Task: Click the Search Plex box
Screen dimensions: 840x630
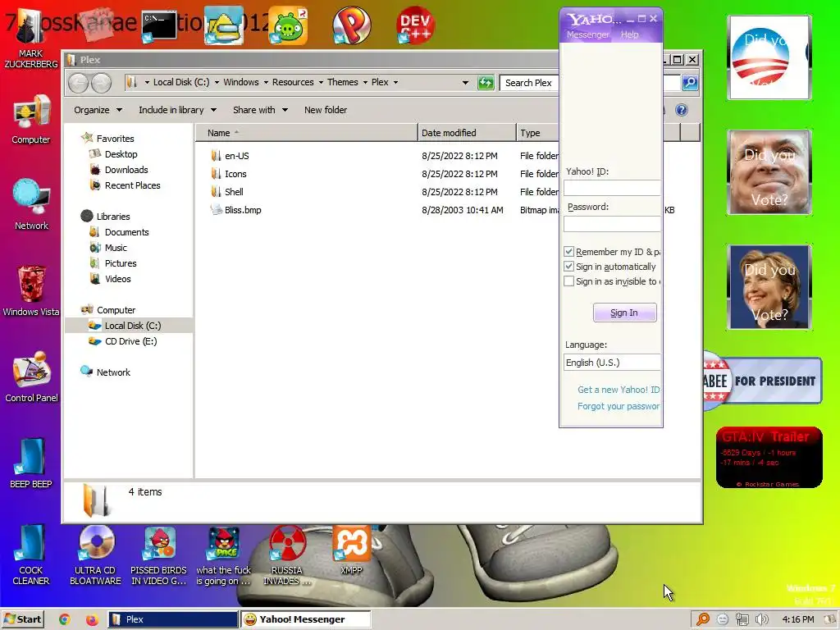Action: coord(529,83)
